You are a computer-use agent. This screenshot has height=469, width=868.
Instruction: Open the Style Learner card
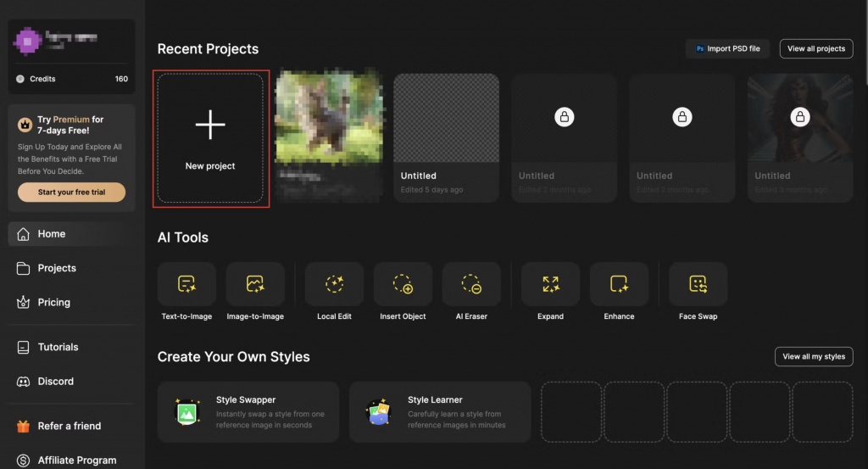click(x=440, y=412)
